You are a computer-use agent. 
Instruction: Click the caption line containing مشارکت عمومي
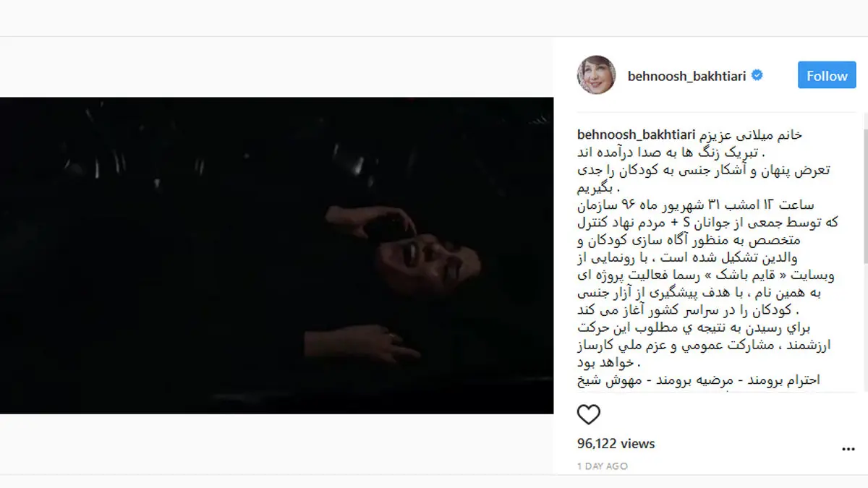705,345
